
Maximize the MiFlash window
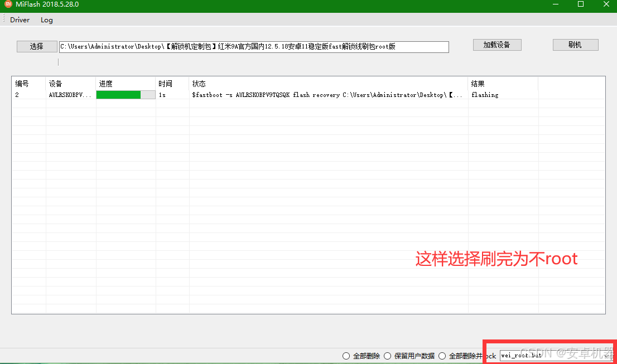coord(580,4)
